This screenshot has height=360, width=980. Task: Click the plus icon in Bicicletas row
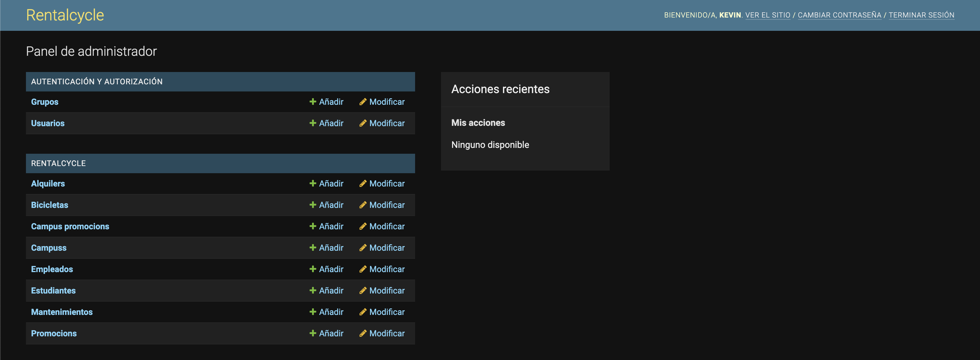tap(313, 205)
